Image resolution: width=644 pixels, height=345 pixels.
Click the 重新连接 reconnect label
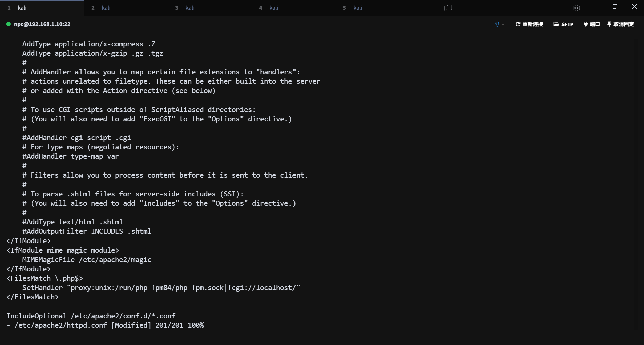click(533, 24)
